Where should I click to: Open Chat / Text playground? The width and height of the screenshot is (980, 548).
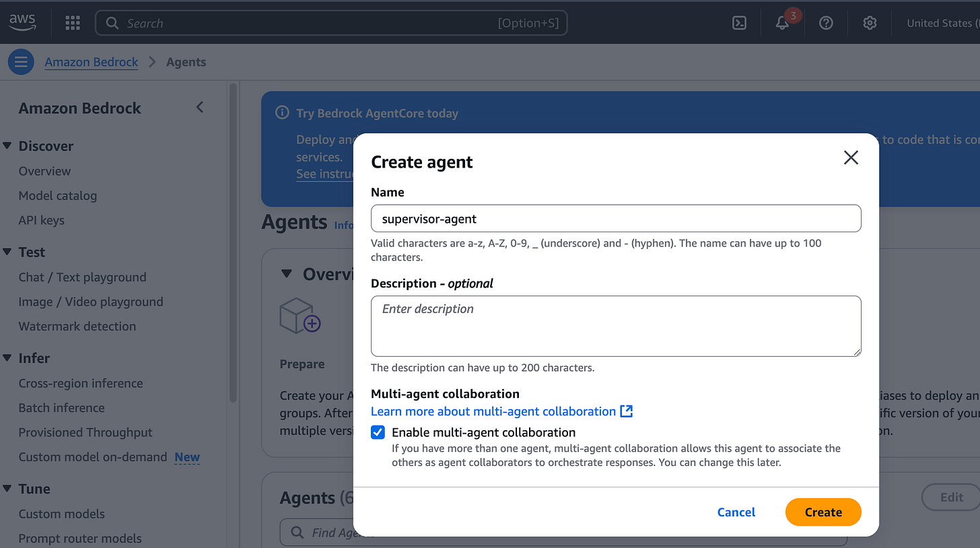82,277
